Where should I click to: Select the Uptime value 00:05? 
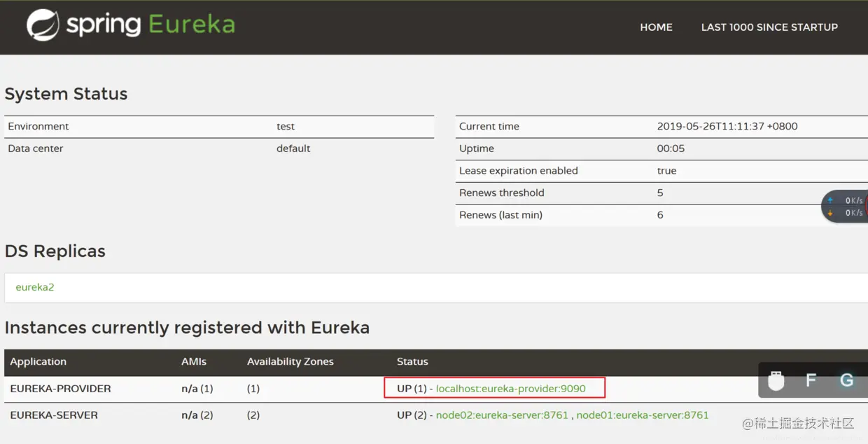tap(671, 148)
